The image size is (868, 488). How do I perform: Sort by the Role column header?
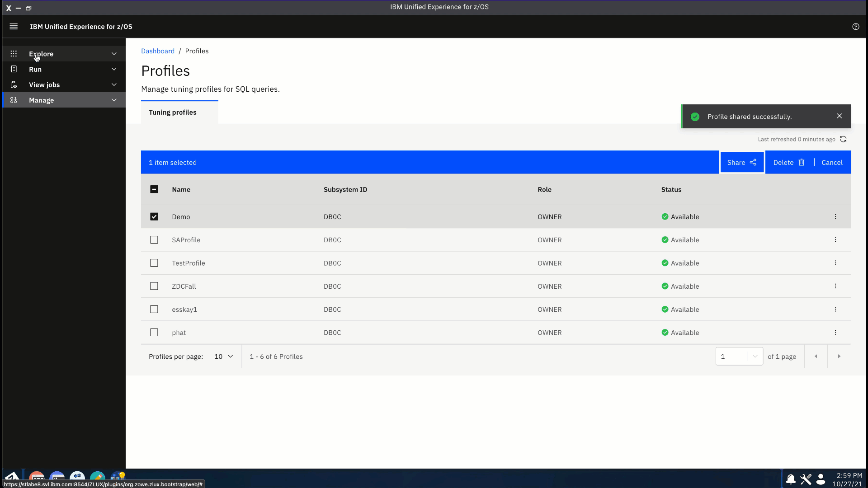[544, 190]
